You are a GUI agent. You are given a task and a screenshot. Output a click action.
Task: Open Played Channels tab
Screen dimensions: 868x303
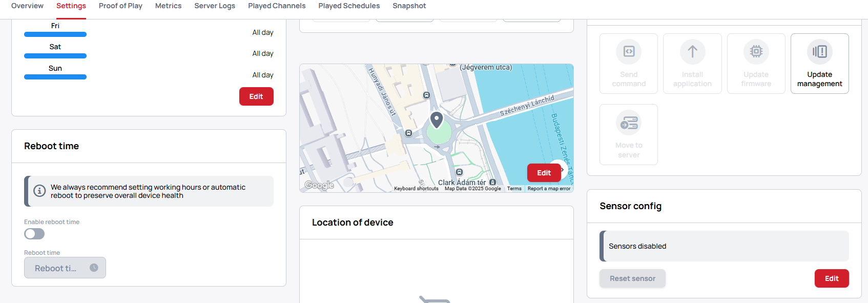tap(277, 6)
